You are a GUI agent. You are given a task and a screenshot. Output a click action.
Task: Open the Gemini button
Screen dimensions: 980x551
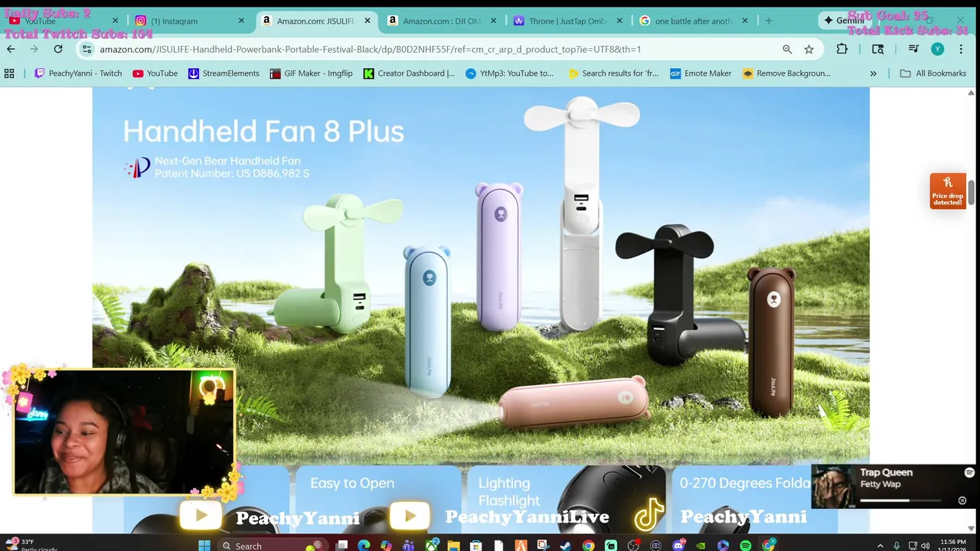844,21
